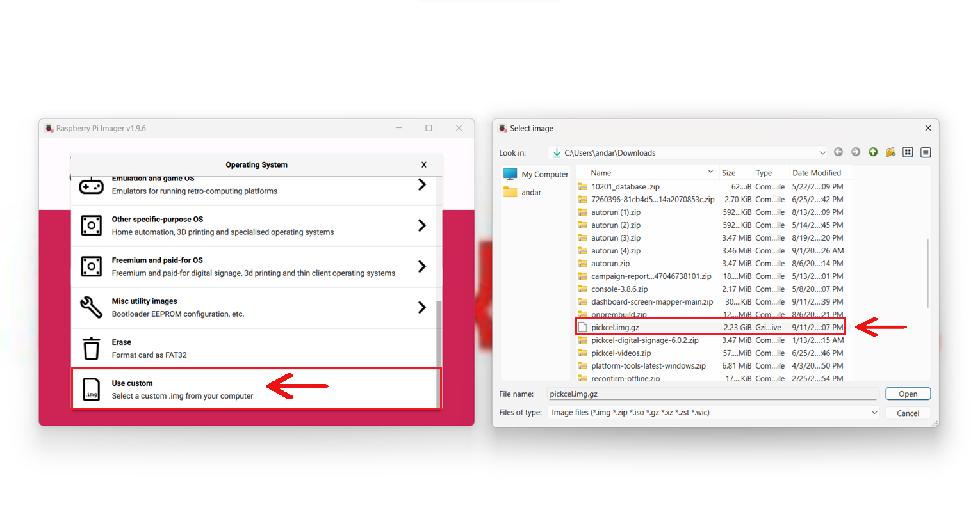Click the Open button

coord(908,394)
